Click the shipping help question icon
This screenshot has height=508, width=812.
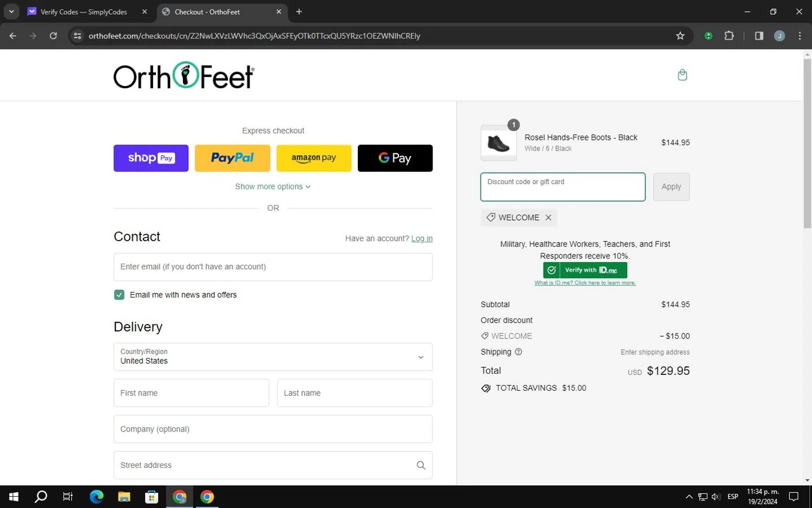[518, 351]
